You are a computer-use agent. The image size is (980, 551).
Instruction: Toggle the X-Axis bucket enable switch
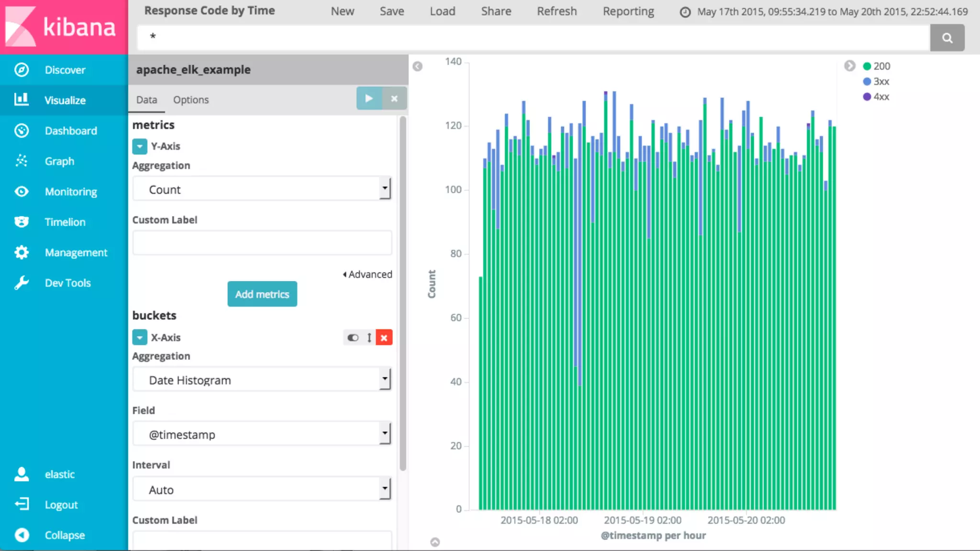[353, 338]
